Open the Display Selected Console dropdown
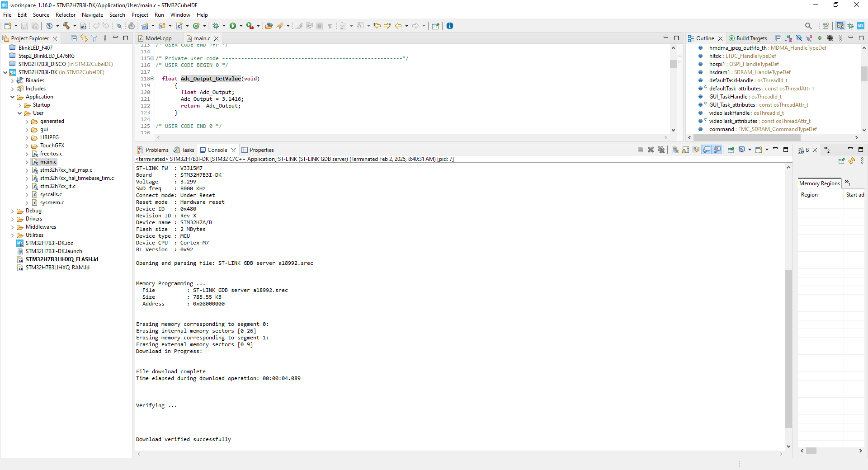 (x=750, y=150)
